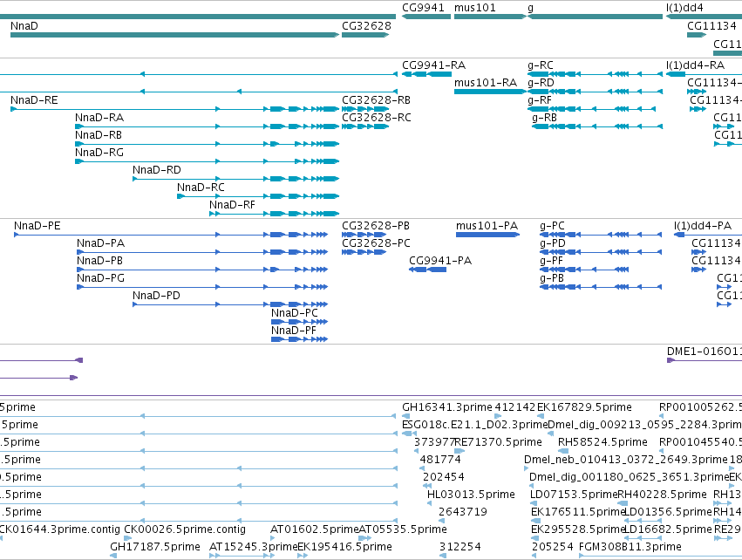This screenshot has height=560, width=742.
Task: Select the EK167829.5prime EST label
Action: pos(584,407)
